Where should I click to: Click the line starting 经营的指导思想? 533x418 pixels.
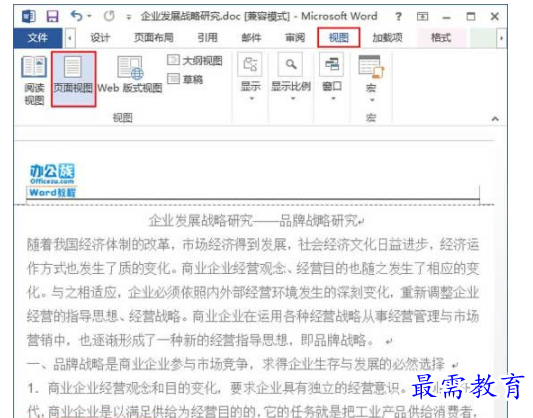[x=253, y=316]
